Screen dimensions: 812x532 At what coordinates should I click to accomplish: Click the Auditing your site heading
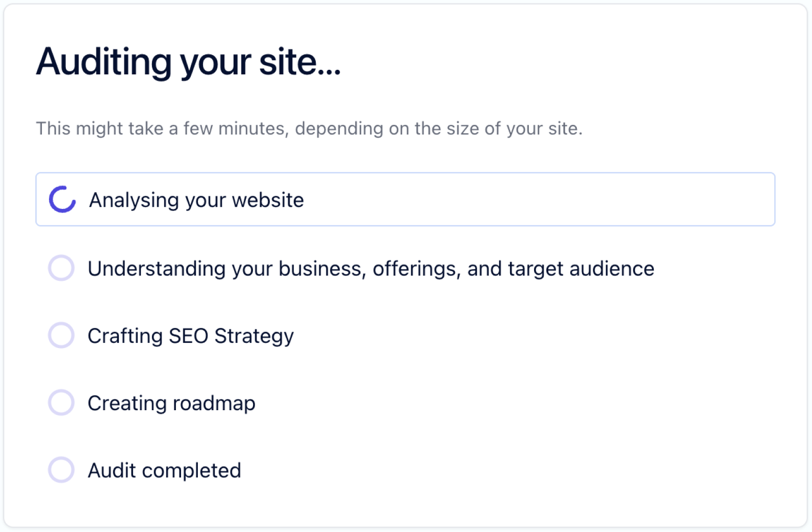click(188, 62)
